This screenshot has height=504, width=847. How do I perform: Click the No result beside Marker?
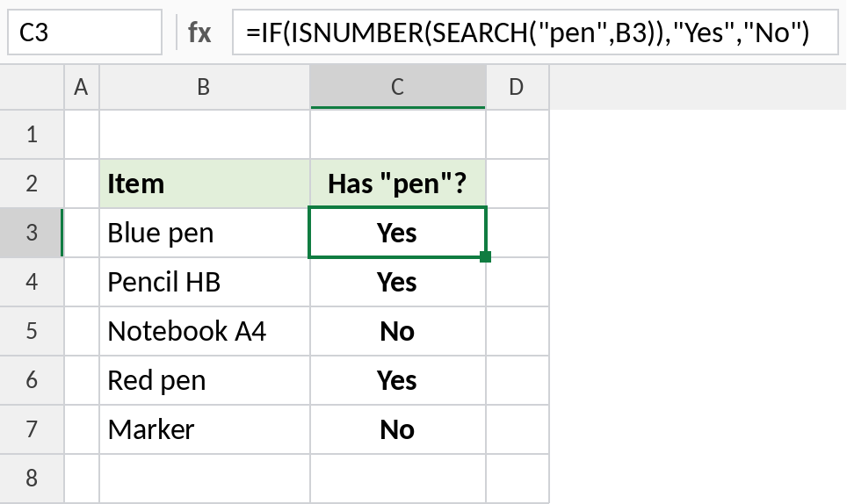(x=397, y=429)
